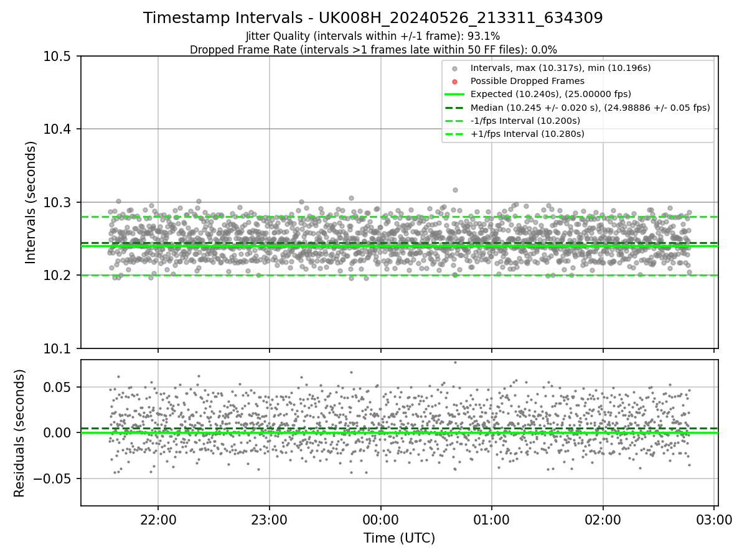Click legend entry 'Intervals, max (10.317s), min (10.196s)'
Screen dimensions: 747x560
click(561, 68)
